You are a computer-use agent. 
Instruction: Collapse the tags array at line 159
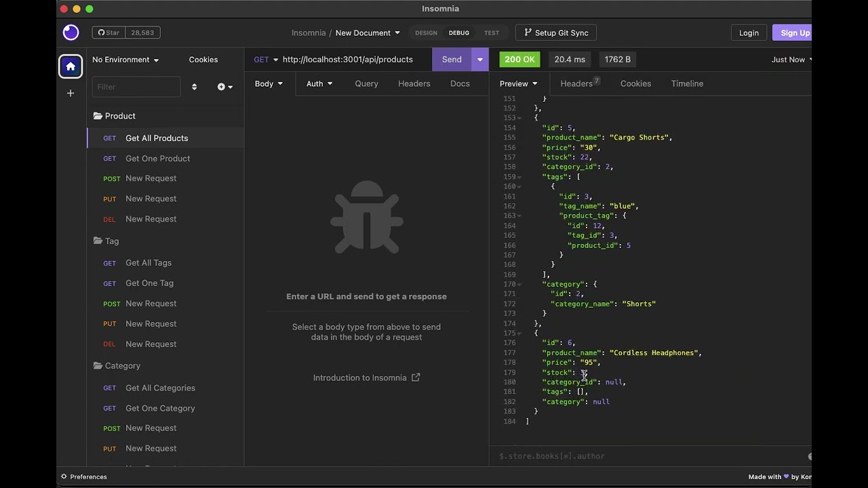point(520,177)
